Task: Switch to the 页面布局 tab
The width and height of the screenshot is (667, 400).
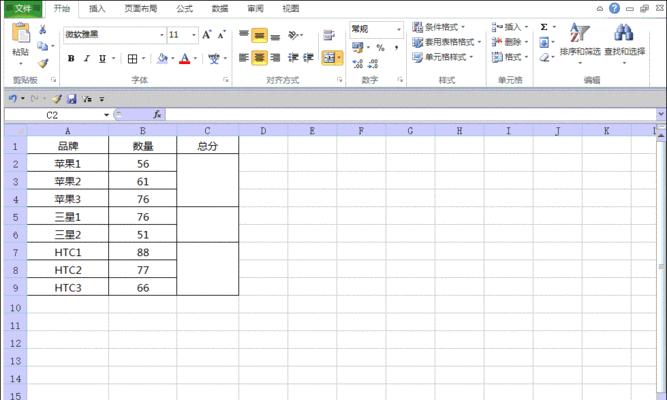Action: click(141, 9)
